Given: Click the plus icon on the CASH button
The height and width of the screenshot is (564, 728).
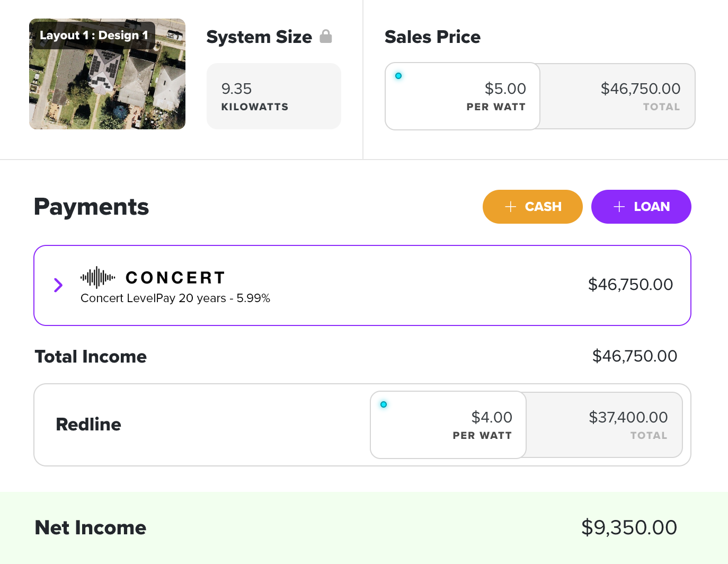Looking at the screenshot, I should 511,207.
